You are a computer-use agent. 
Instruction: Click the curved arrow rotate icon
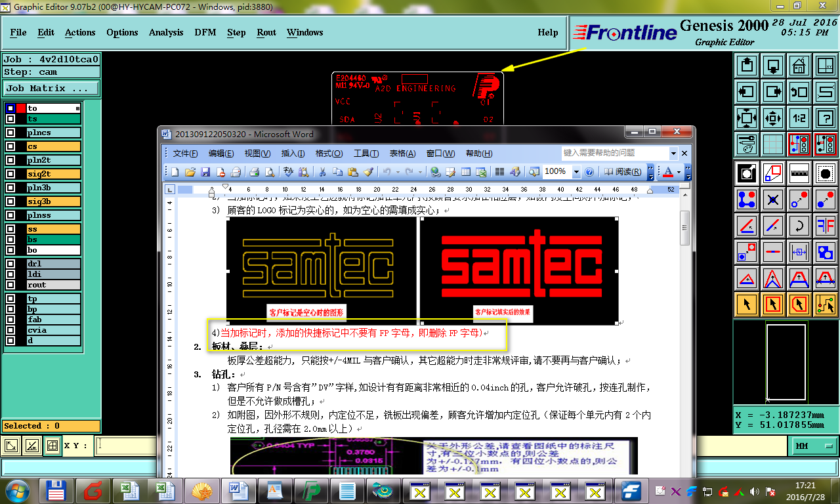pos(799,225)
